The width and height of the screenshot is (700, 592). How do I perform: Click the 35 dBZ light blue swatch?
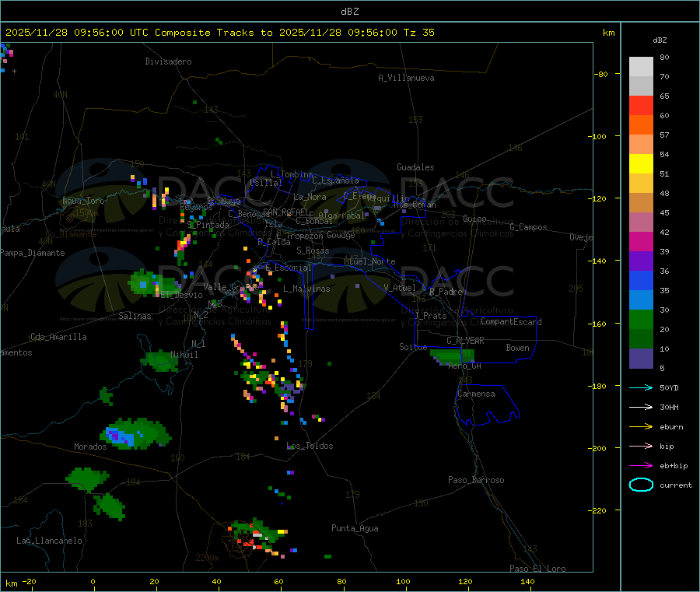tap(641, 300)
